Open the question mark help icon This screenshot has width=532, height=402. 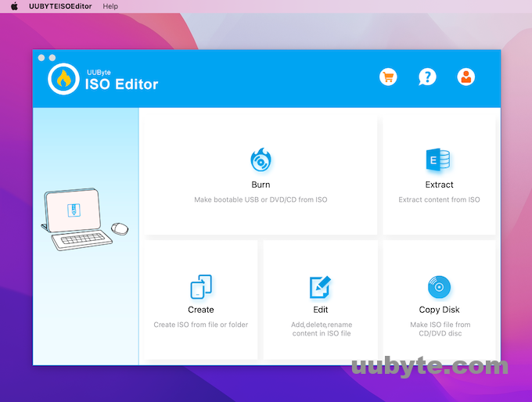pyautogui.click(x=427, y=77)
